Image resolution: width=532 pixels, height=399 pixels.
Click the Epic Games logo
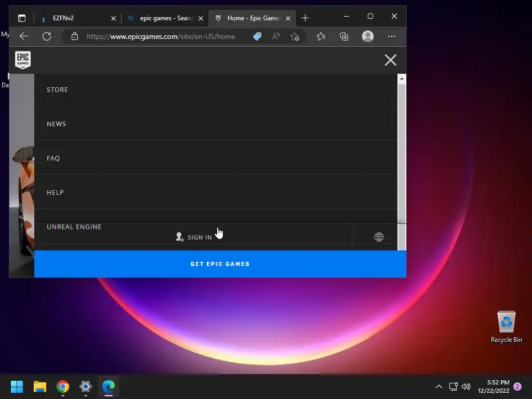(x=23, y=60)
